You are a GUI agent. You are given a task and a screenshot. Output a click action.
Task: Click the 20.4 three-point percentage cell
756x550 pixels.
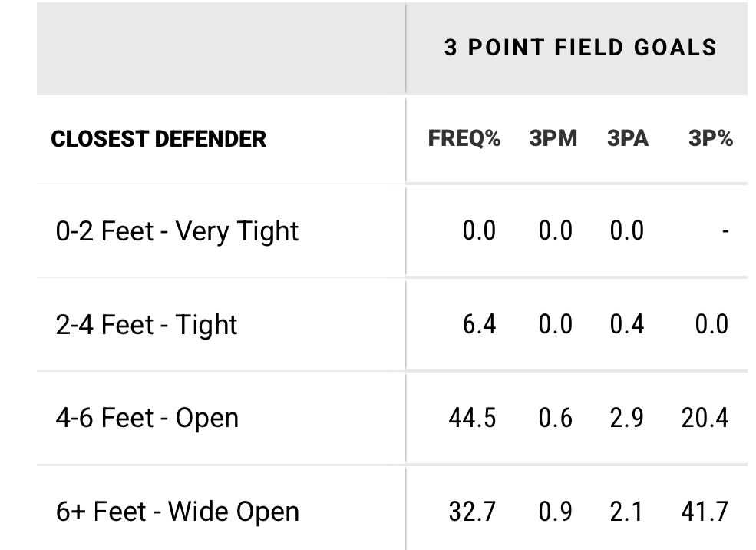(x=704, y=419)
